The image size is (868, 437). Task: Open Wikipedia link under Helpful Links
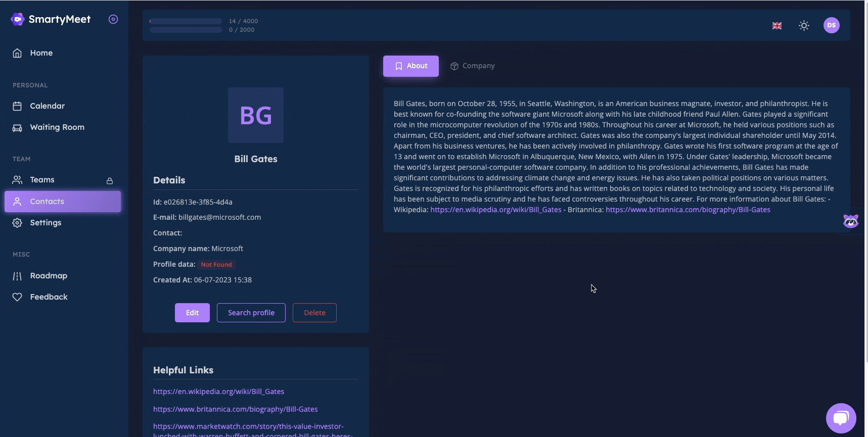coord(219,392)
